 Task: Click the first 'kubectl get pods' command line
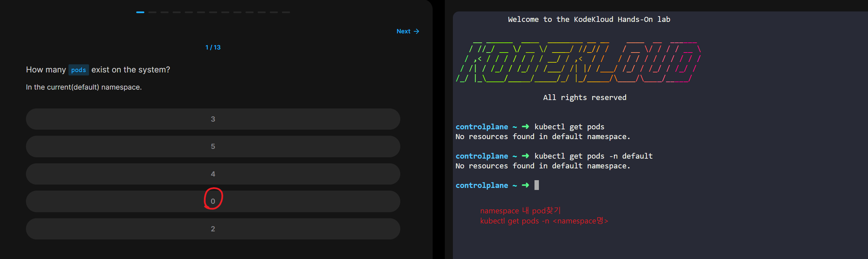pyautogui.click(x=569, y=127)
